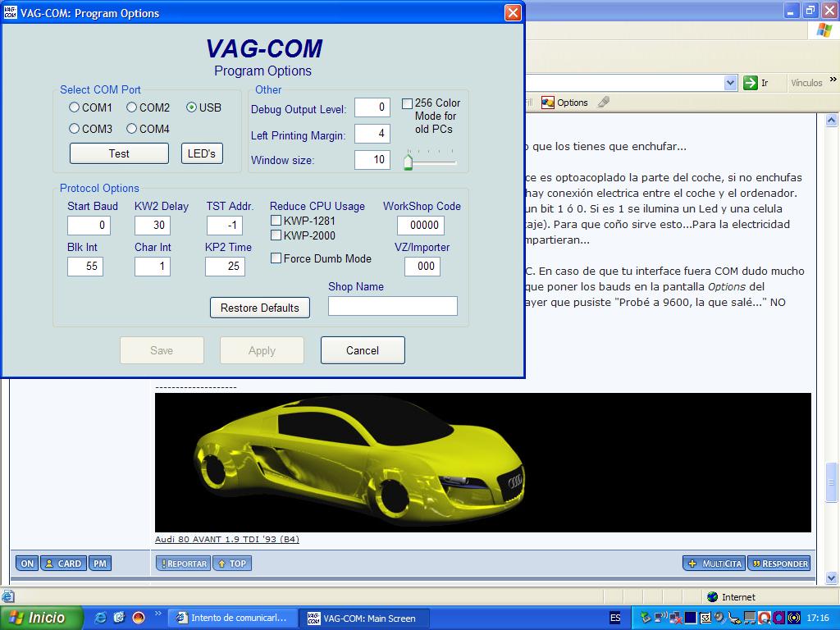Click the Cancel button
This screenshot has height=630, width=840.
[x=363, y=350]
